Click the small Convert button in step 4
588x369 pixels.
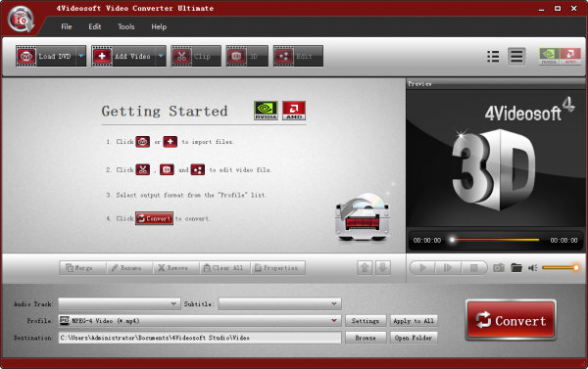pyautogui.click(x=155, y=218)
